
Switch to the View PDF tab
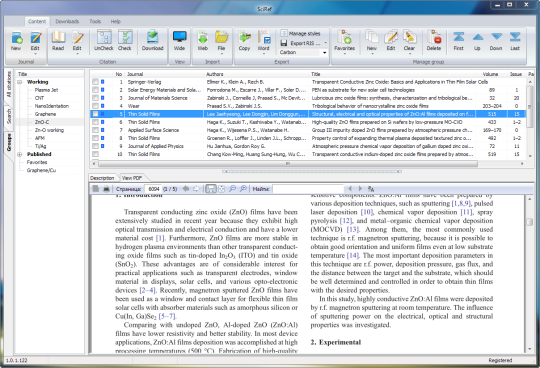pyautogui.click(x=132, y=178)
